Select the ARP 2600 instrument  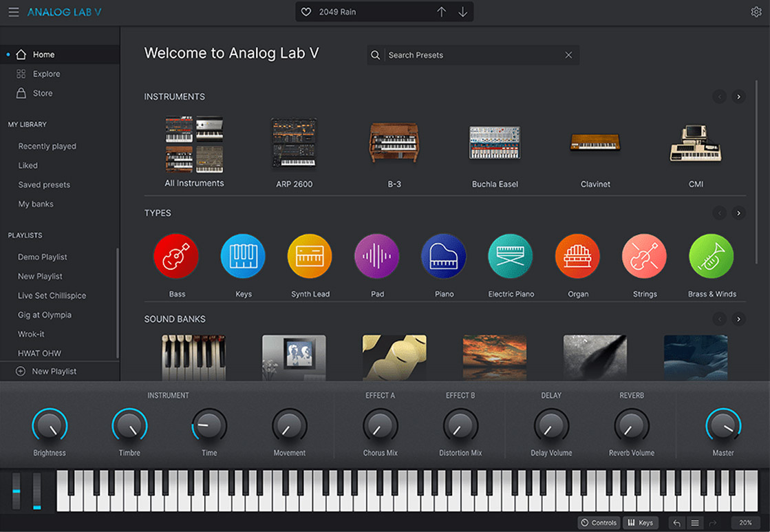[x=294, y=152]
